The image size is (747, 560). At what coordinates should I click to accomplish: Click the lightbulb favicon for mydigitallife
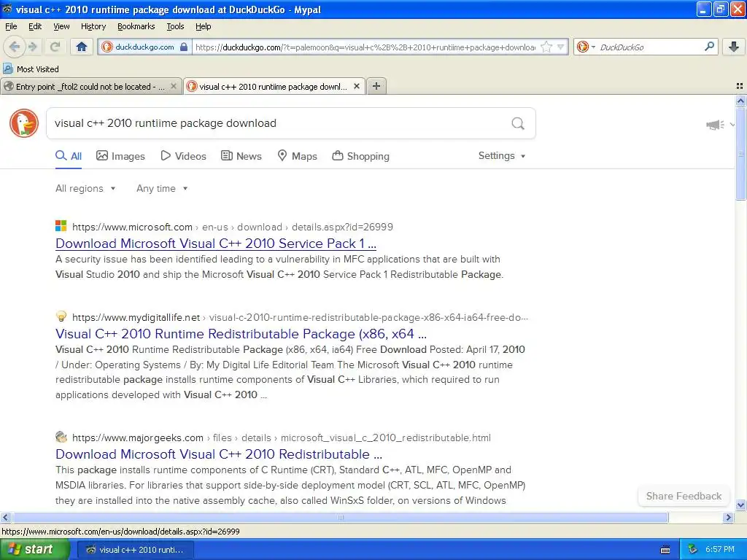point(61,316)
